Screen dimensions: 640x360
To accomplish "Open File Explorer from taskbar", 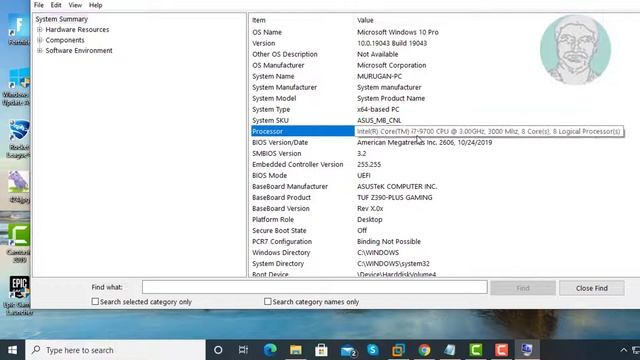I will coord(296,350).
